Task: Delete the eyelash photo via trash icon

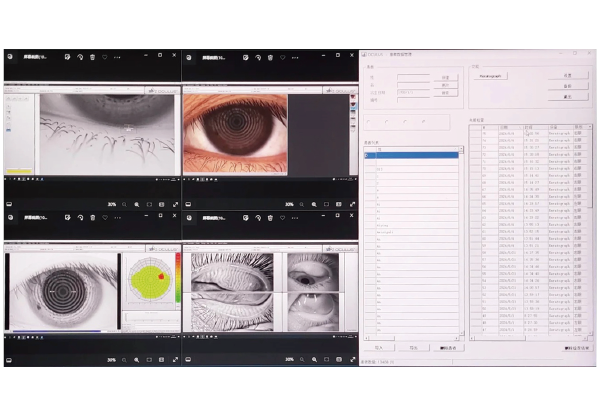Action: [x=92, y=57]
